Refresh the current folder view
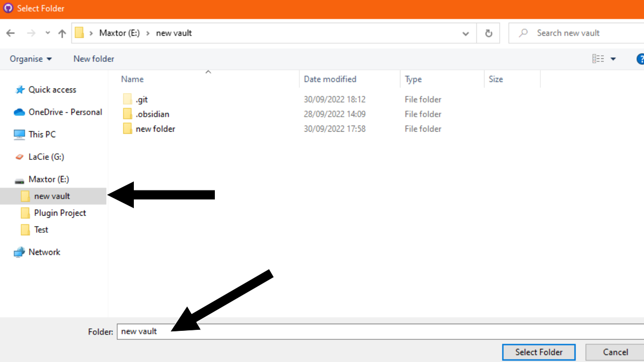The height and width of the screenshot is (362, 644). (x=488, y=33)
